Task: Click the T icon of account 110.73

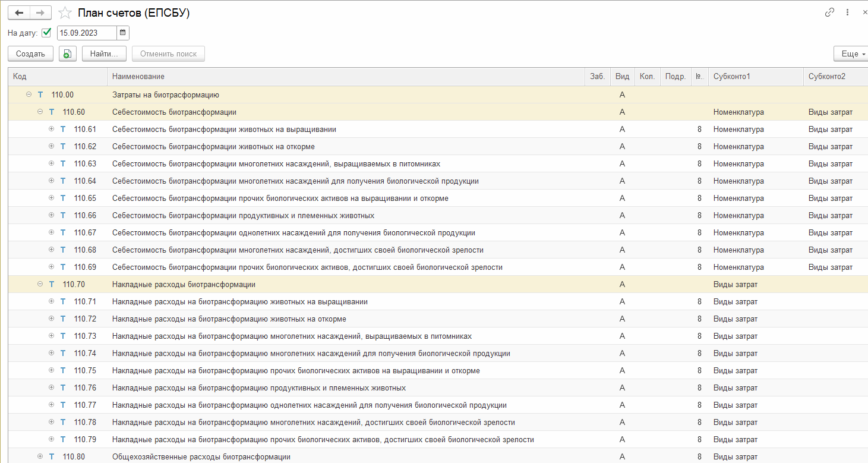Action: coord(63,336)
